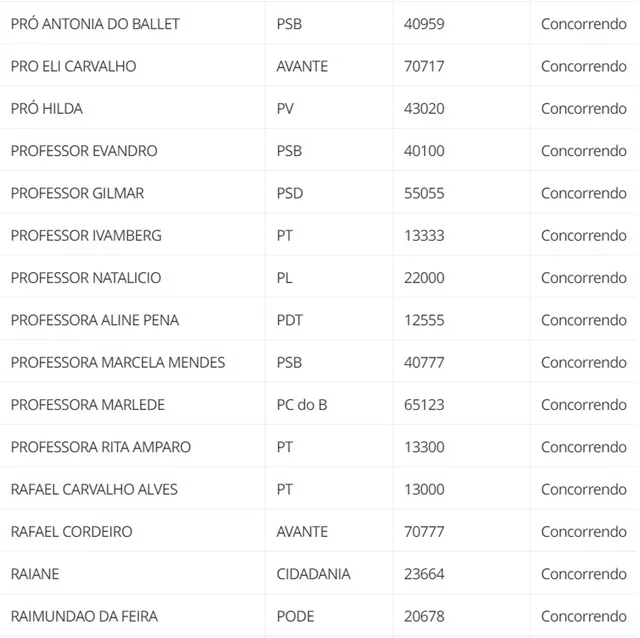Select the PROFESSOR NATALICIO row name
This screenshot has height=638, width=640.
click(86, 278)
